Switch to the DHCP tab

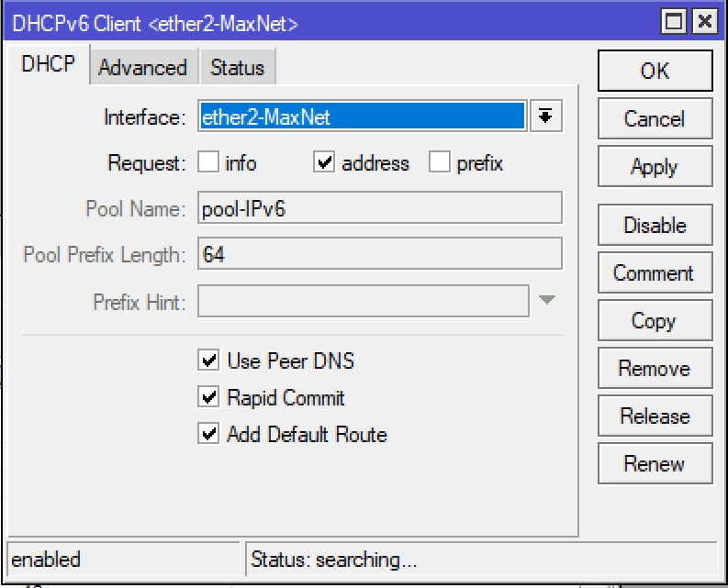(49, 64)
